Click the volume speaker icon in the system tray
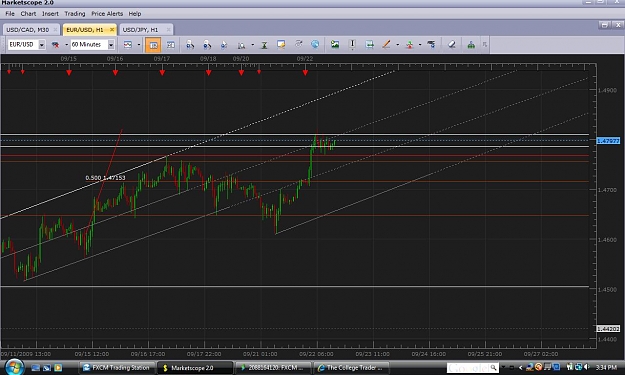The height and width of the screenshot is (375, 625). [586, 367]
